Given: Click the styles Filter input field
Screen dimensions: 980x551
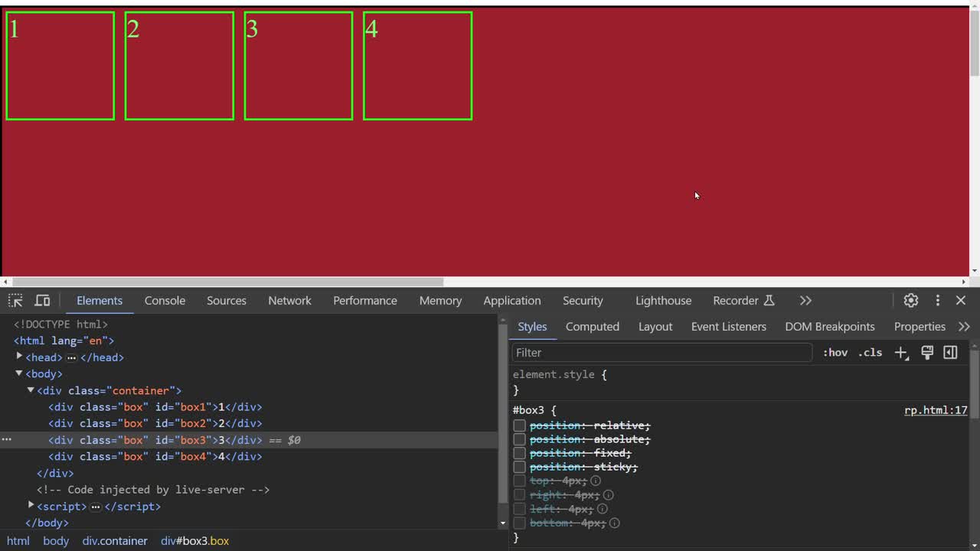Looking at the screenshot, I should [x=662, y=353].
